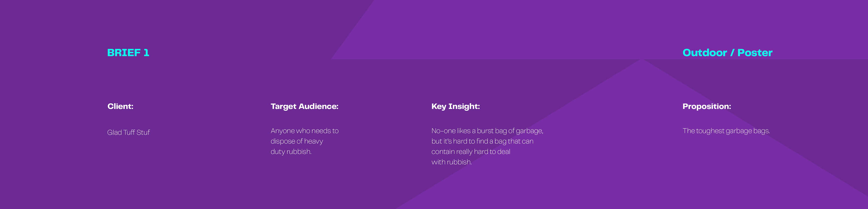Click the line 'dispose of heavy'
Viewport: 868px width, 209px height.
click(x=297, y=141)
